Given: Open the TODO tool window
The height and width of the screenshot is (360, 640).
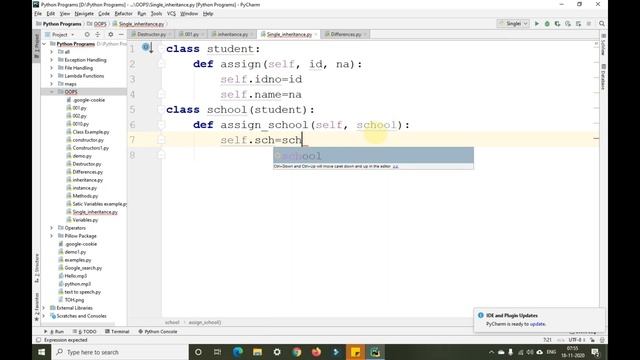Looking at the screenshot, I should coord(84,331).
